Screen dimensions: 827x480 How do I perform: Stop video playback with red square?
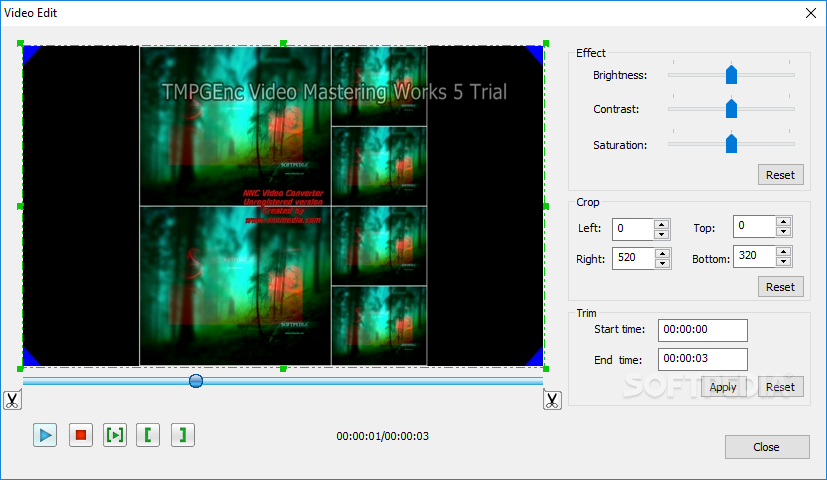click(81, 435)
